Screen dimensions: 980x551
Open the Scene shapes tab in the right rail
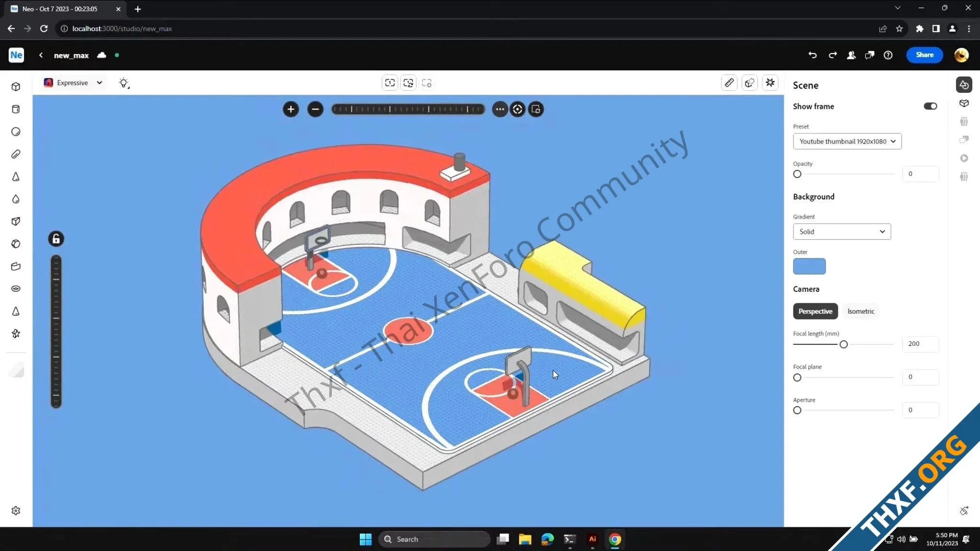click(x=964, y=85)
